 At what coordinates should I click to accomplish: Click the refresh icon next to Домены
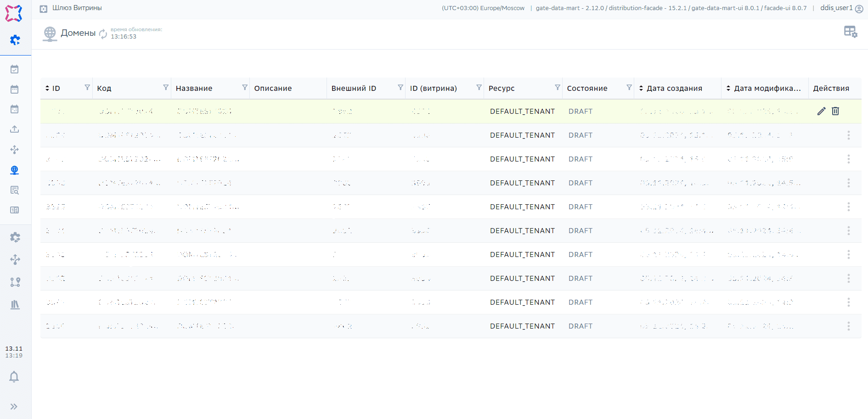pos(103,34)
